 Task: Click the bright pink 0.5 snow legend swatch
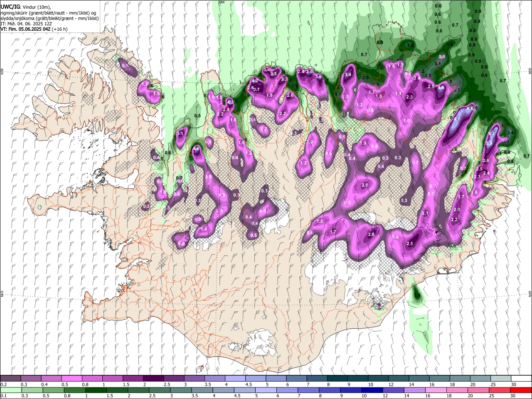click(71, 379)
